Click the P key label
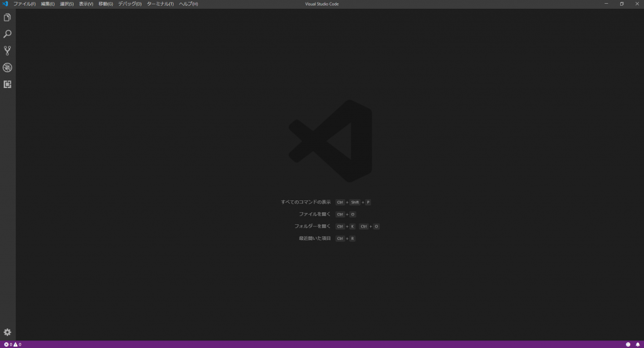Viewport: 644px width, 348px height. (x=368, y=202)
